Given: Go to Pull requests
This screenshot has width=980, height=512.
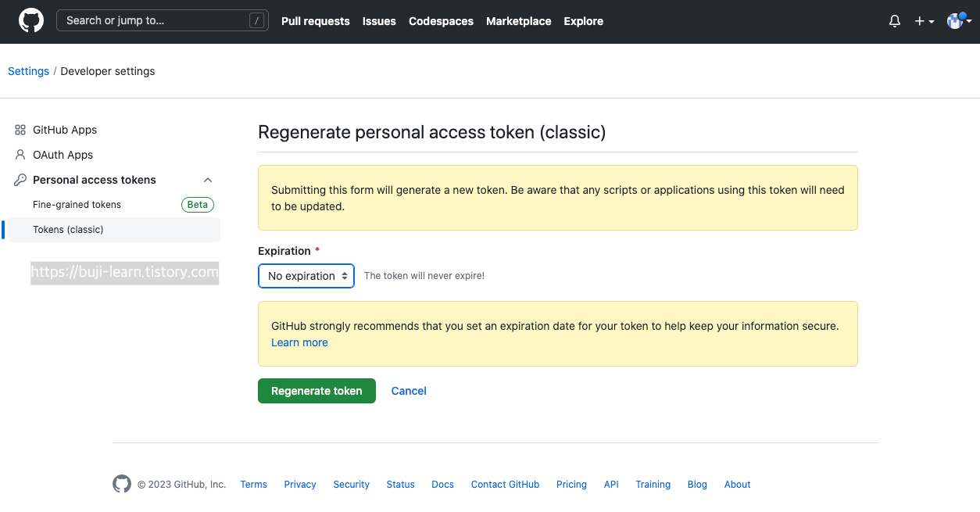Looking at the screenshot, I should (316, 21).
